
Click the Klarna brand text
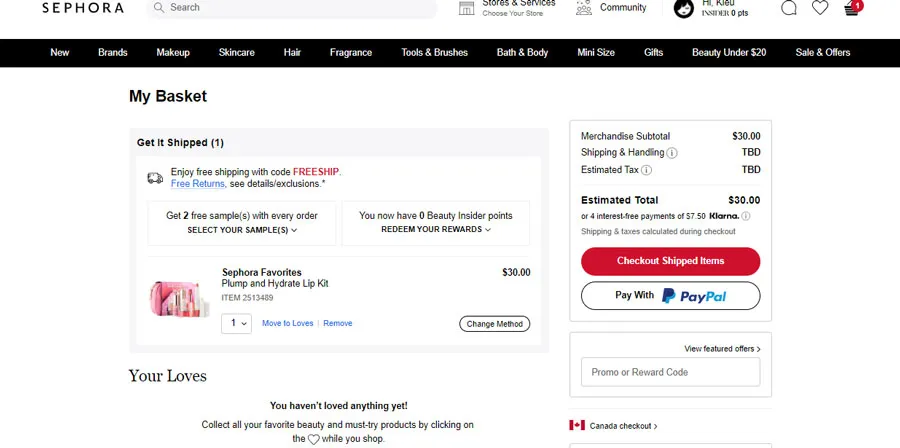(723, 216)
